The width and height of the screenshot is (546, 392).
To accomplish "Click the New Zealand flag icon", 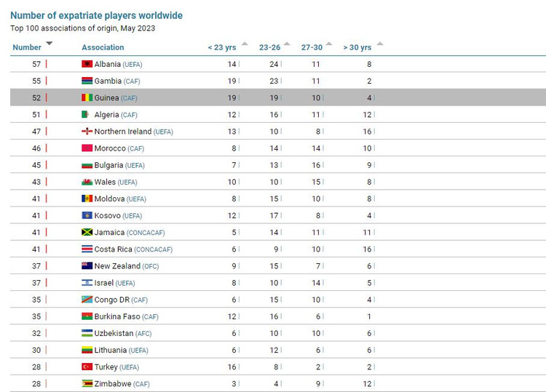I will [x=87, y=266].
